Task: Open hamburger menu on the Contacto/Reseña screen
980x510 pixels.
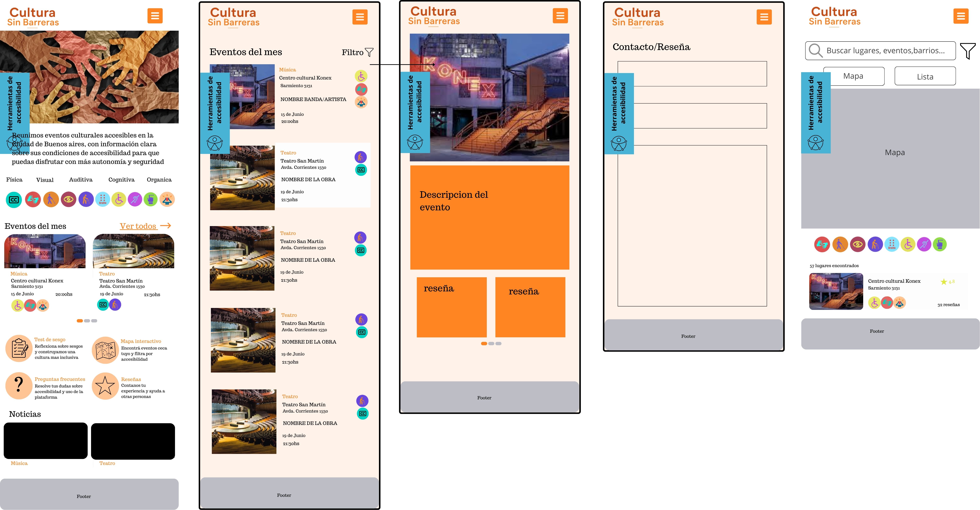Action: pos(764,17)
